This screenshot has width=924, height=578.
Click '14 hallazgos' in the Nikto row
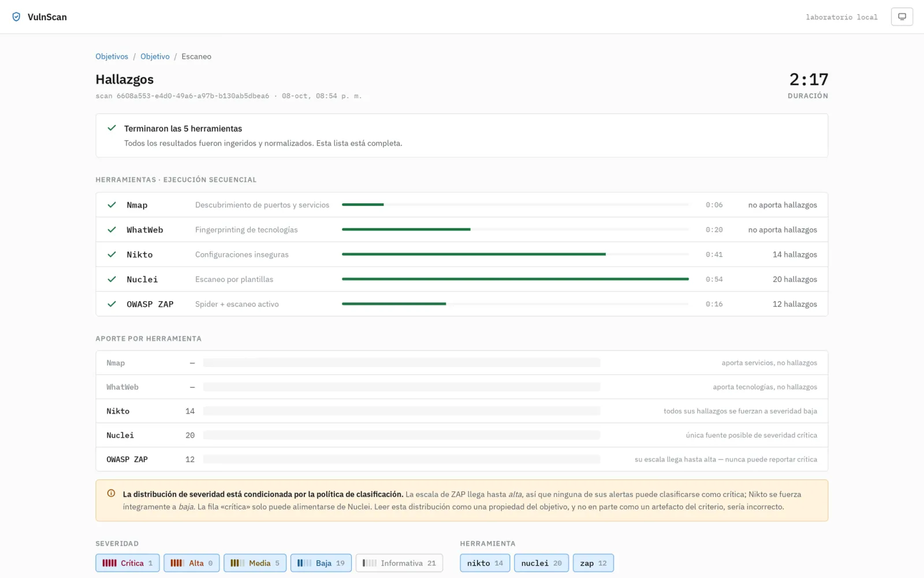pyautogui.click(x=795, y=254)
